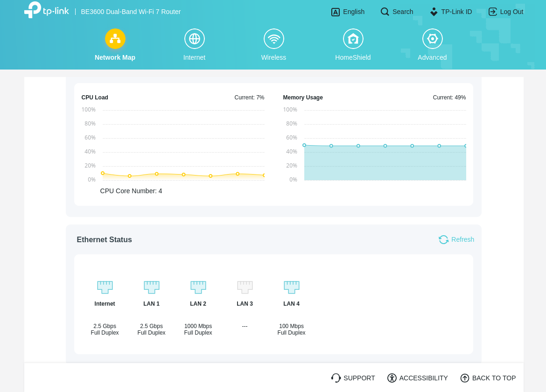Switch to the Advanced tab label
Image resolution: width=546 pixels, height=392 pixels.
click(x=432, y=57)
